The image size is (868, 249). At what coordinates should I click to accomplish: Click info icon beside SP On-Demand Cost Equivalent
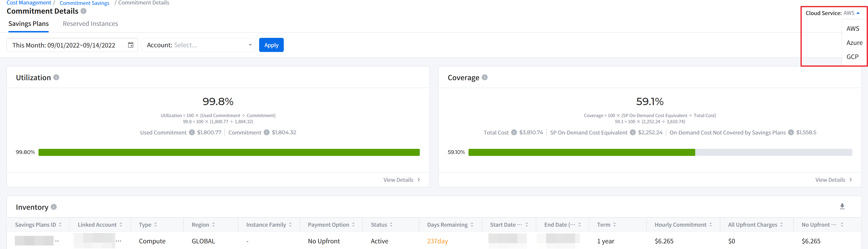coord(633,132)
